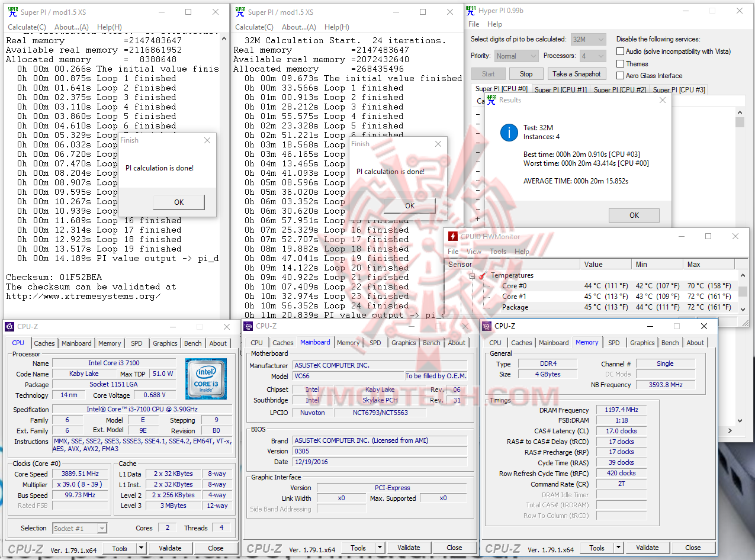Click the Super PI icon in first window title bar
The width and height of the screenshot is (755, 560).
pos(12,12)
